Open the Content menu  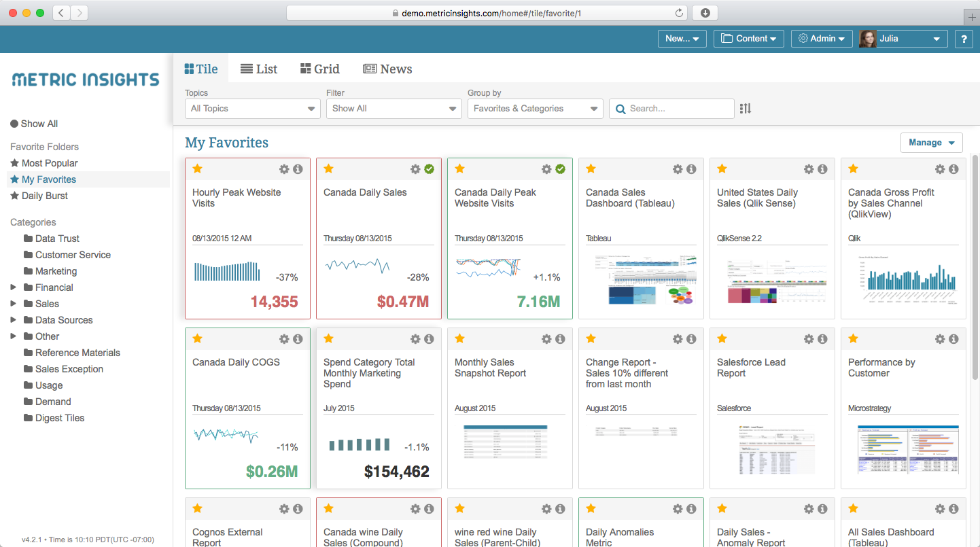749,39
